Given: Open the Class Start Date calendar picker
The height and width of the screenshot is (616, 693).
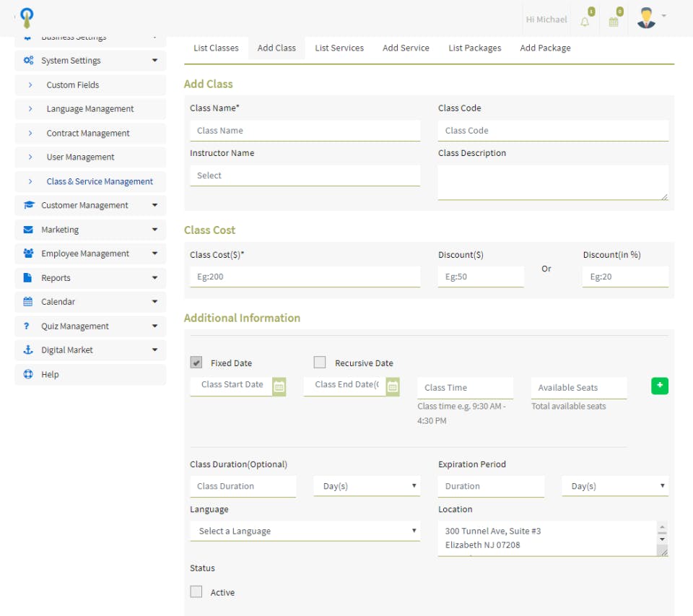Looking at the screenshot, I should click(x=279, y=386).
